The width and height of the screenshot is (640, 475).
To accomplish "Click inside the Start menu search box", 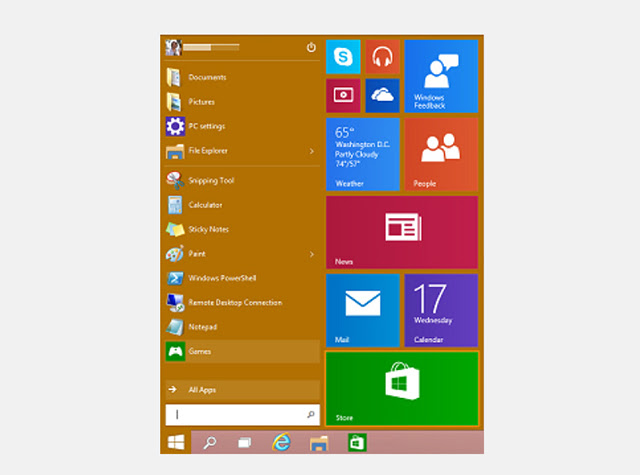I will (x=242, y=415).
